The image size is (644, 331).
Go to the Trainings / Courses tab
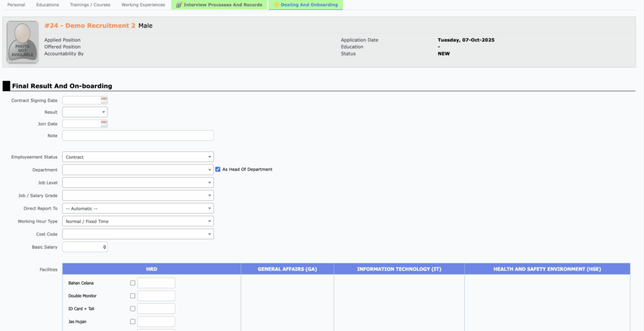pos(90,5)
